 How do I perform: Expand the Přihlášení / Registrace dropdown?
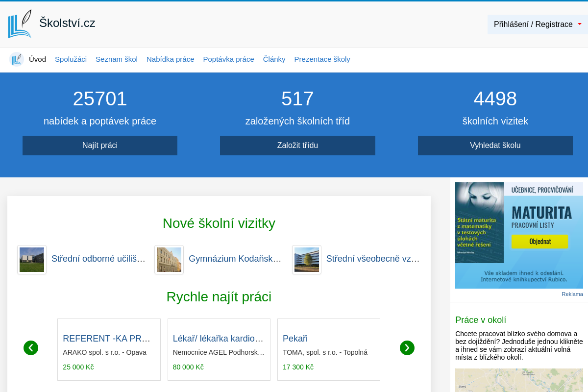click(538, 24)
